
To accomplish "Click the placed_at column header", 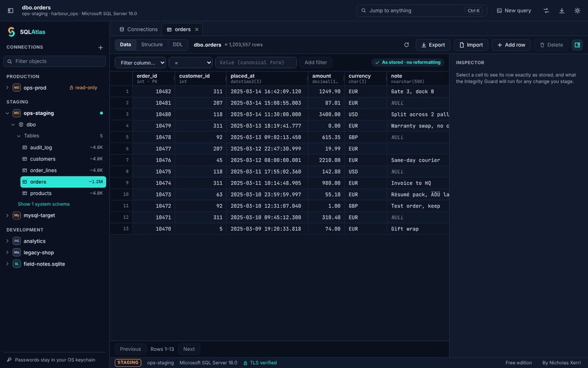I will (267, 78).
